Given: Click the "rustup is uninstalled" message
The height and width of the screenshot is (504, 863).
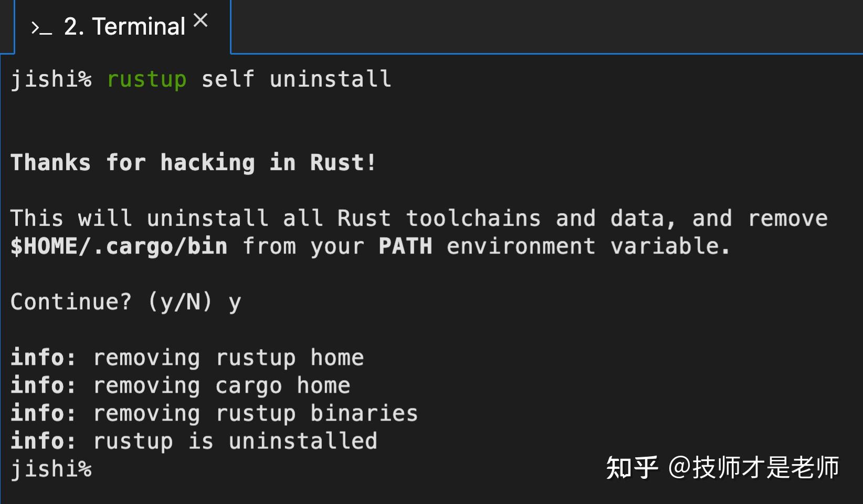Looking at the screenshot, I should [235, 441].
